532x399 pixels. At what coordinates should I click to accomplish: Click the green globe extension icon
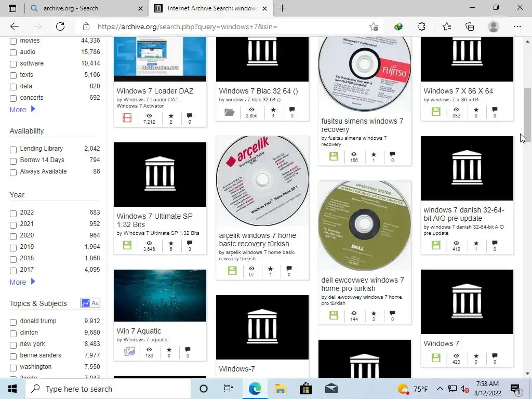pyautogui.click(x=398, y=26)
